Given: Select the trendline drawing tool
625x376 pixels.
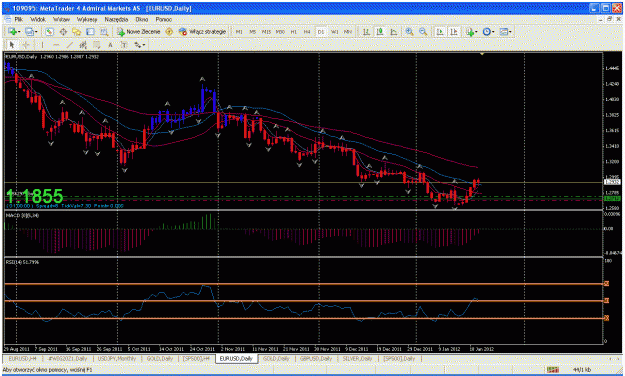Looking at the screenshot, I should (70, 45).
